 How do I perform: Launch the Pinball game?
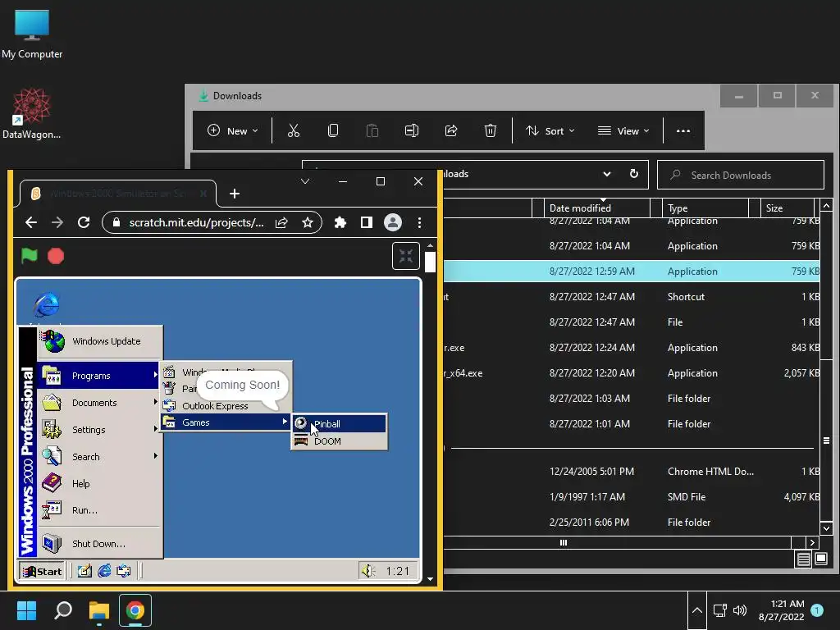[x=339, y=424]
